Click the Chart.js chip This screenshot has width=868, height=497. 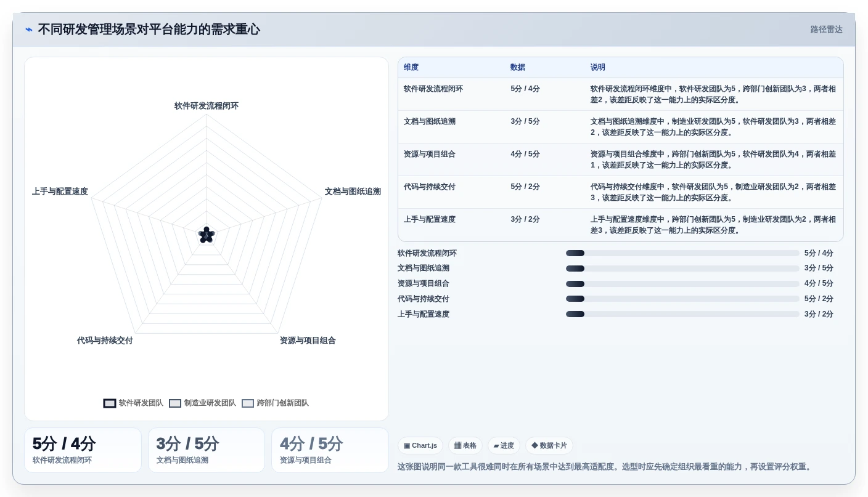coord(420,445)
